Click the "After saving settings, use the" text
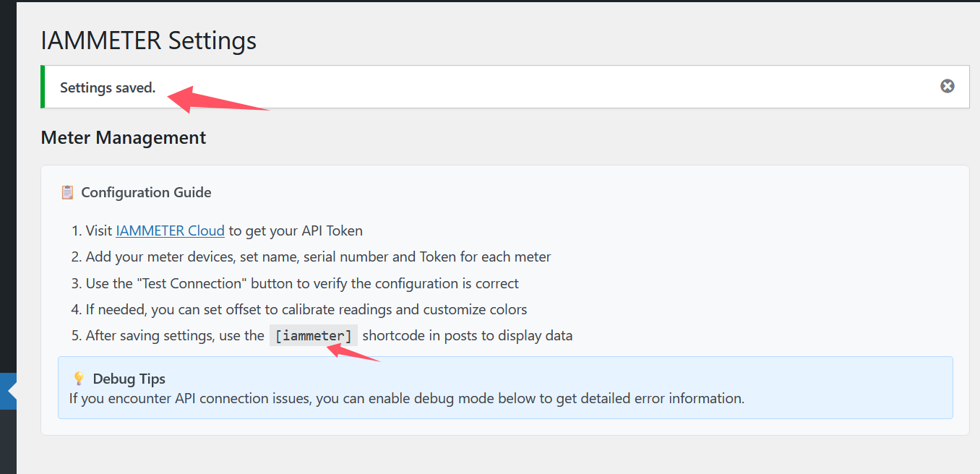Image resolution: width=980 pixels, height=474 pixels. pyautogui.click(x=175, y=335)
